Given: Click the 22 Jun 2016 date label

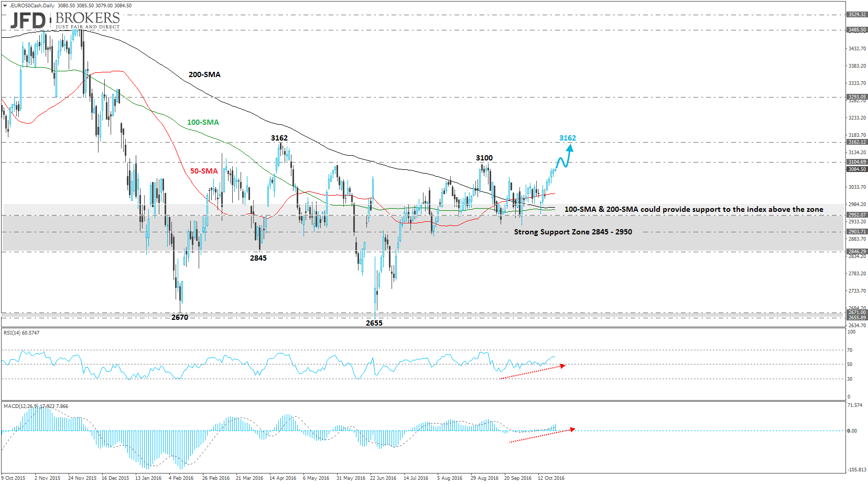Looking at the screenshot, I should coord(383,478).
